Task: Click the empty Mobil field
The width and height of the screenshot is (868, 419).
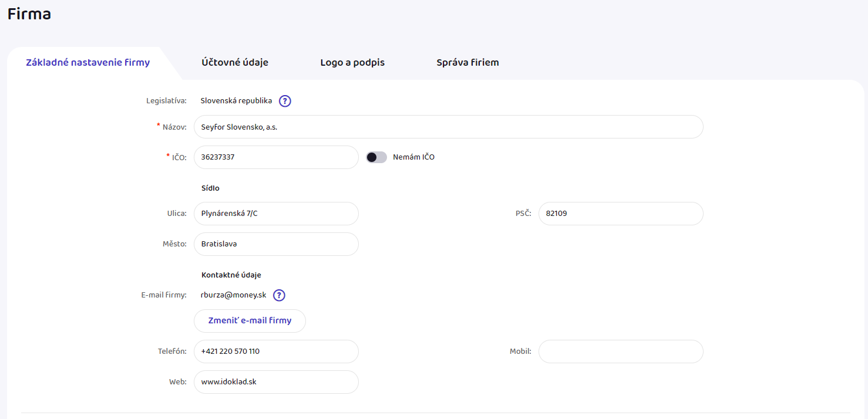Action: tap(620, 352)
